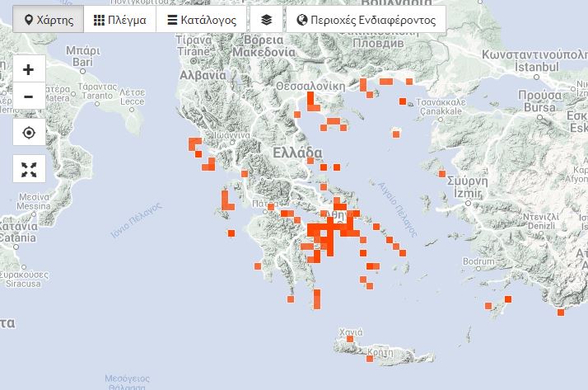Open the map layers selector
Image resolution: width=588 pixels, height=390 pixels.
[265, 20]
